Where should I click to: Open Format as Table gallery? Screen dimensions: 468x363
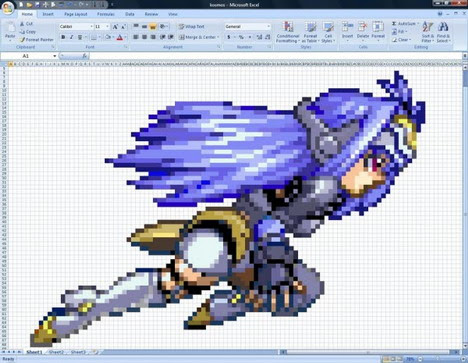click(310, 32)
